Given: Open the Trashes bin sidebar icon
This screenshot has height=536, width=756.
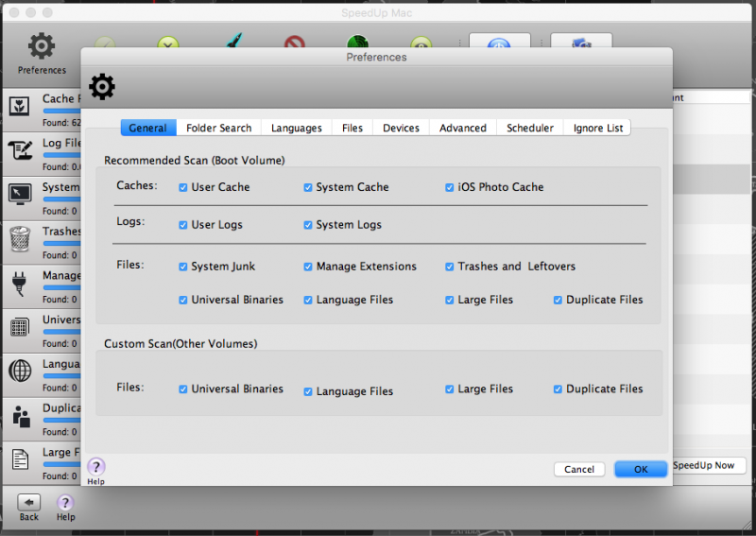Looking at the screenshot, I should pyautogui.click(x=20, y=238).
